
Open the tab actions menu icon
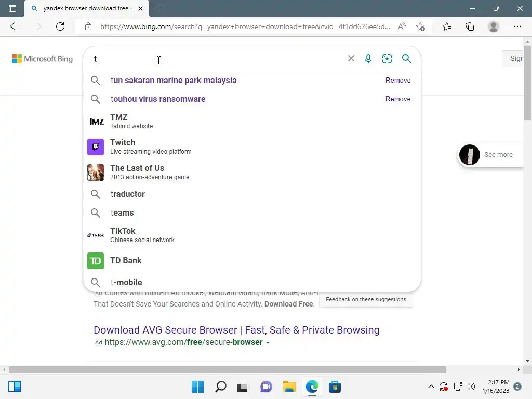(12, 8)
